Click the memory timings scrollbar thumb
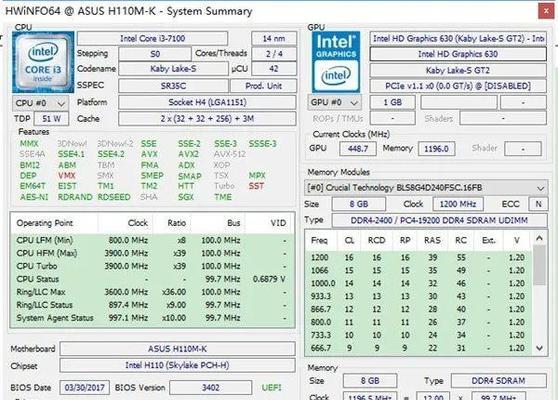 pos(539,265)
